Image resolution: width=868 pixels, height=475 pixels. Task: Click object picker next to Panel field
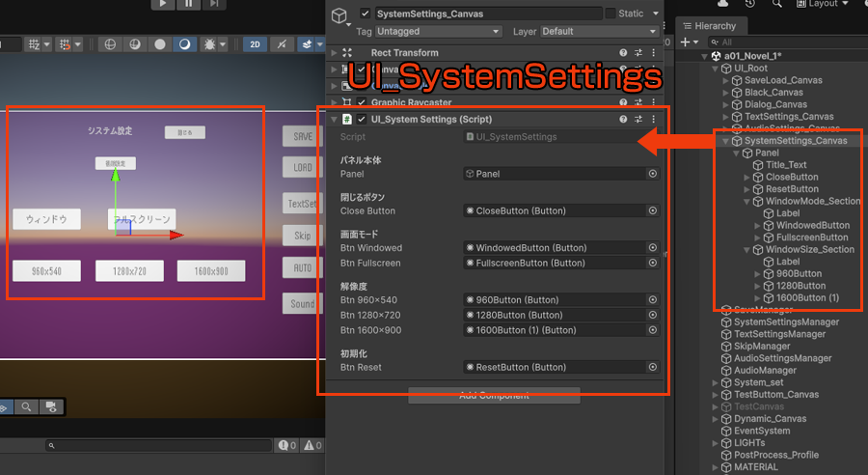[x=652, y=174]
